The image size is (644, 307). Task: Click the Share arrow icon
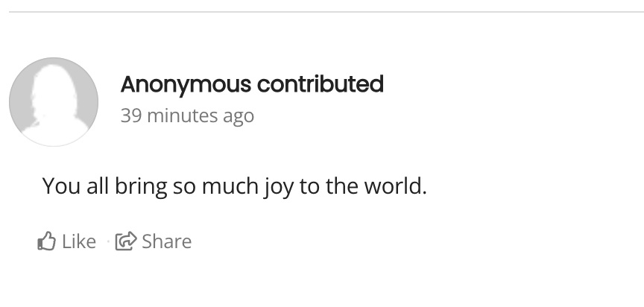pyautogui.click(x=126, y=241)
